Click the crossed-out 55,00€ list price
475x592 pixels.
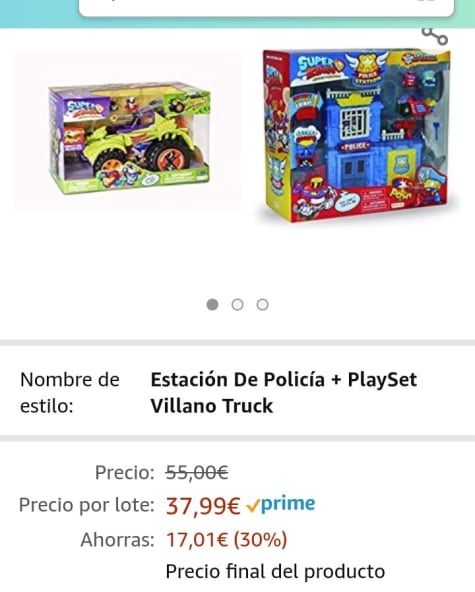[197, 472]
